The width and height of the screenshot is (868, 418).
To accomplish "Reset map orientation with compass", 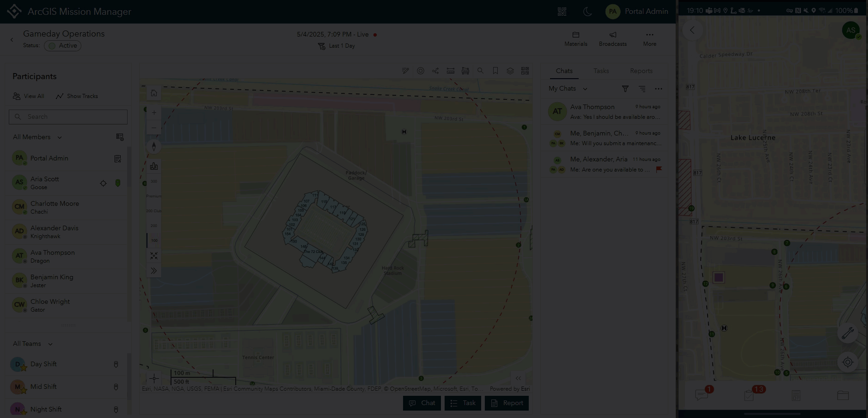I will 154,147.
